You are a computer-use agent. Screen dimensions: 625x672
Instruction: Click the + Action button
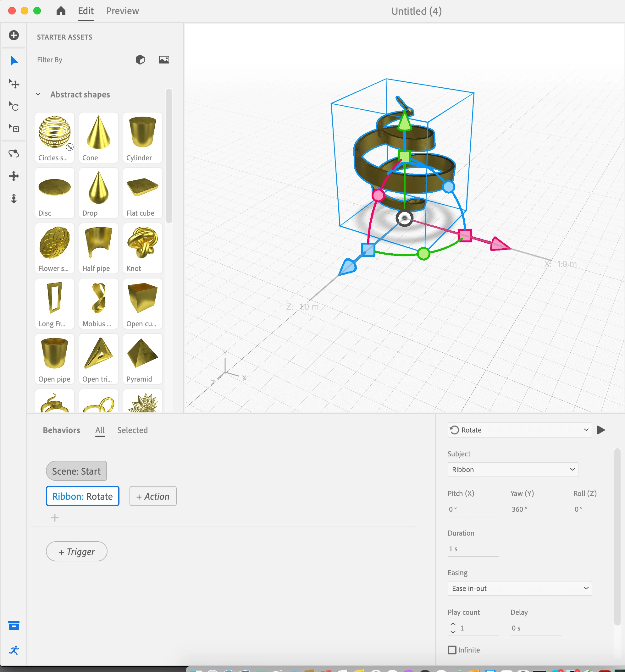coord(153,496)
